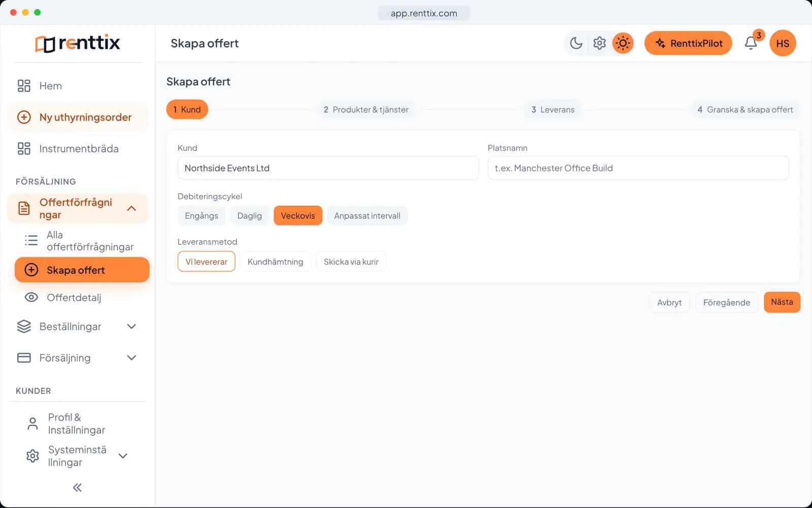812x508 pixels.
Task: Open Offertdetalj page
Action: click(x=81, y=298)
